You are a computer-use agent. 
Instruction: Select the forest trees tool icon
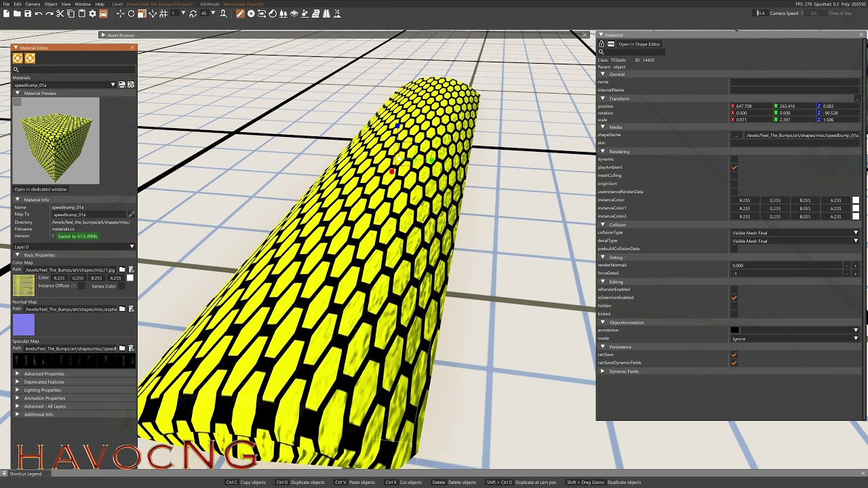284,14
